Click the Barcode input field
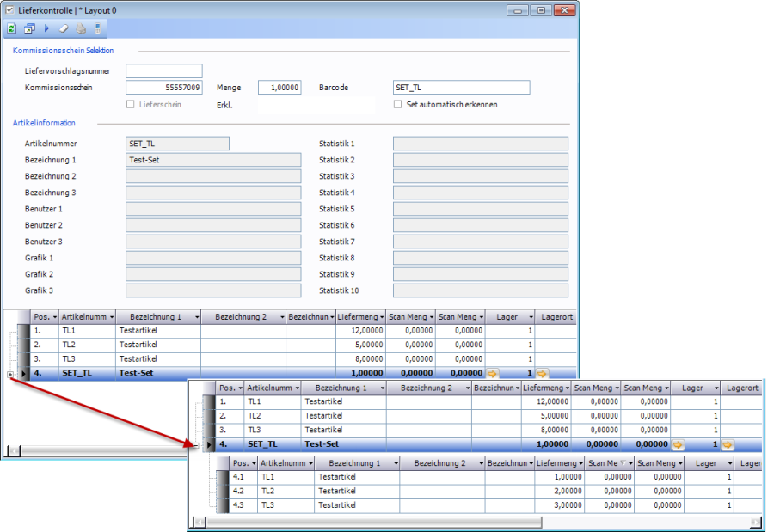 pos(461,88)
